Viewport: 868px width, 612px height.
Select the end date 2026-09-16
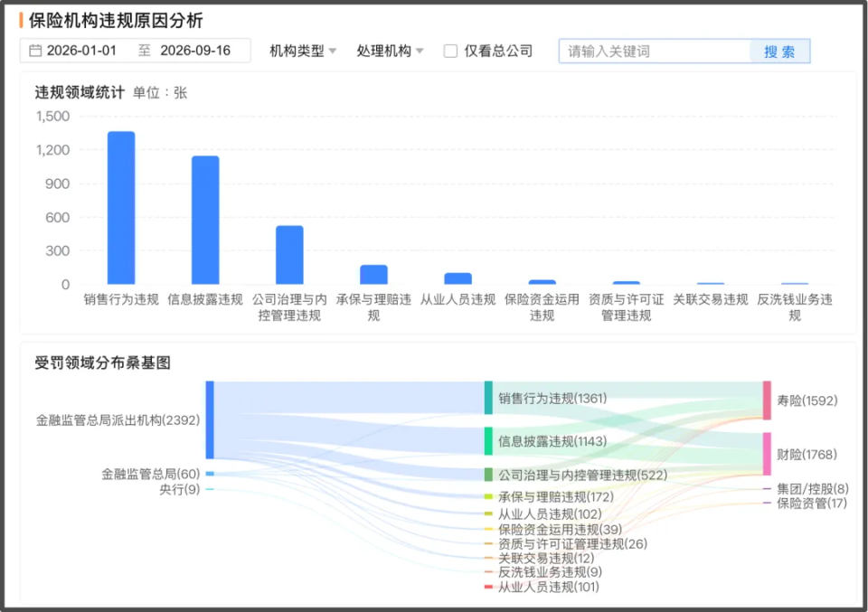[x=195, y=51]
